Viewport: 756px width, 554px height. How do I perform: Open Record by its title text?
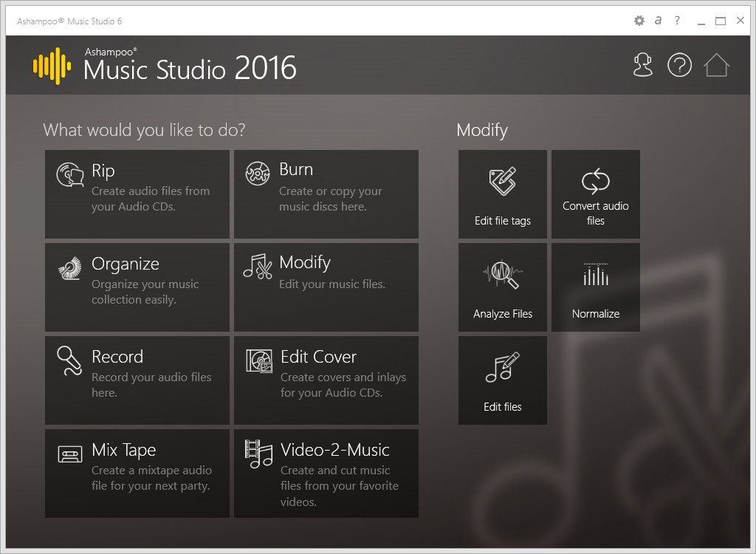(x=117, y=357)
